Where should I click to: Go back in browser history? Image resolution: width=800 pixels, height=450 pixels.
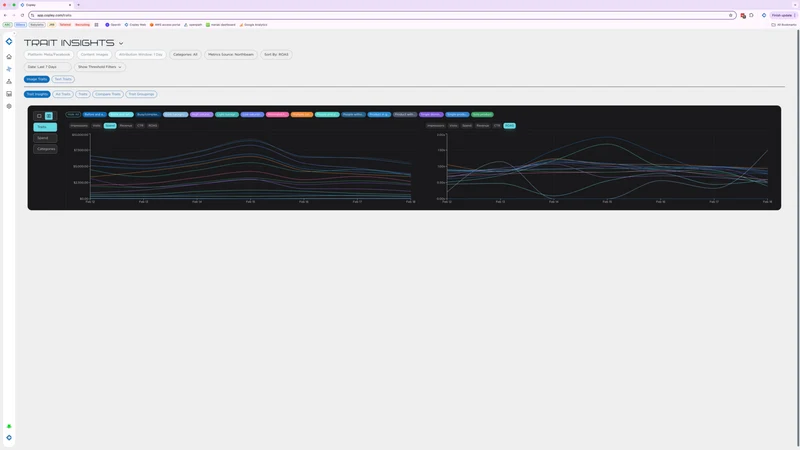[5, 15]
